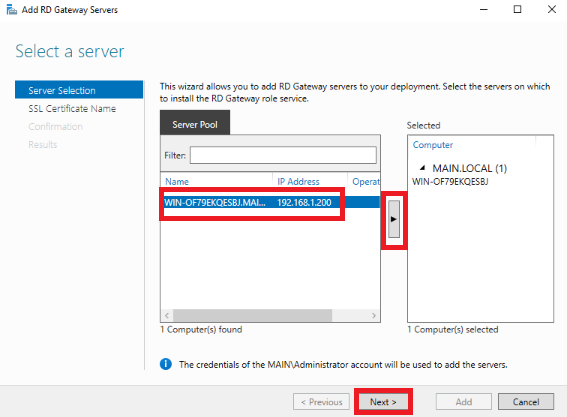Click the horizontal scrollbar right arrow
Screen dimensions: 567x417
(374, 315)
